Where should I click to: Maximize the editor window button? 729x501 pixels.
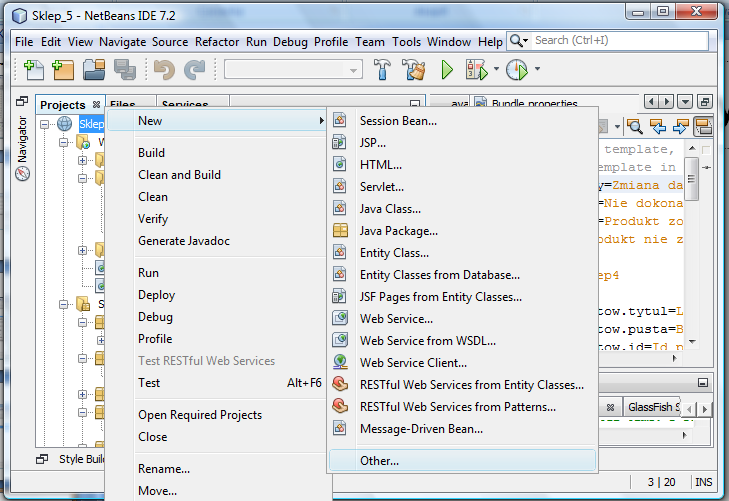click(705, 102)
